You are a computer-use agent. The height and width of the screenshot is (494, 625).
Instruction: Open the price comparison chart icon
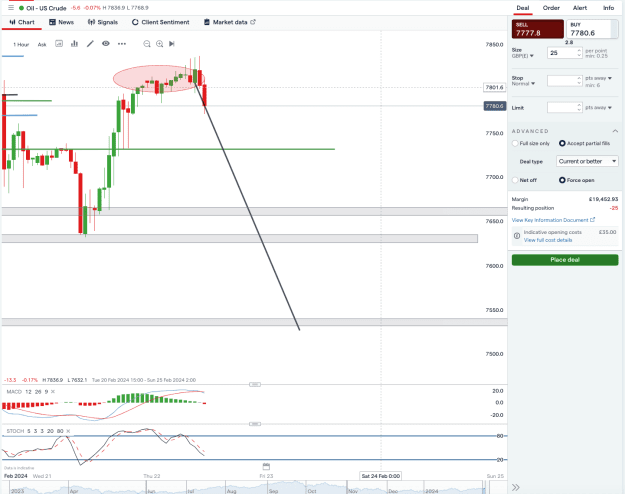pos(59,44)
